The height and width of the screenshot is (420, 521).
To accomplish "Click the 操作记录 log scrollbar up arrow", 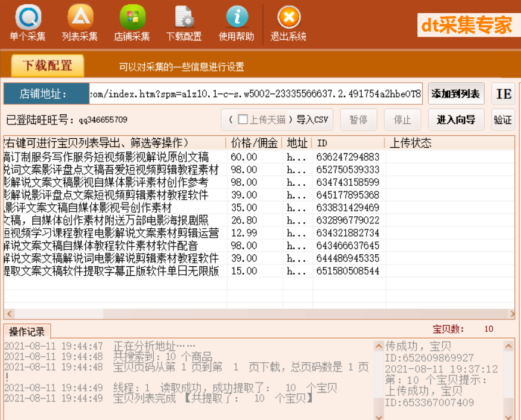I will pos(377,346).
